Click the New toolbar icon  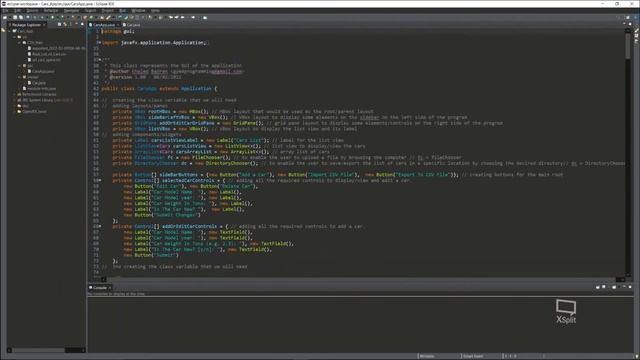(x=5, y=18)
